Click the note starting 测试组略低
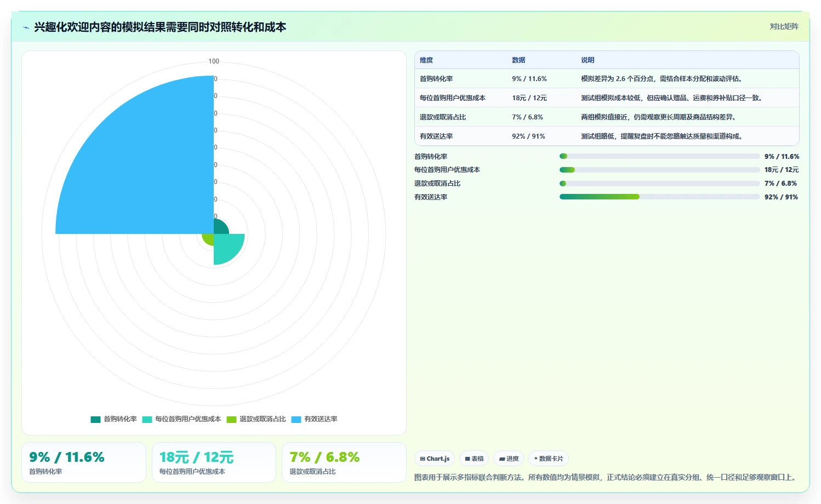Image resolution: width=821 pixels, height=504 pixels. click(x=663, y=136)
